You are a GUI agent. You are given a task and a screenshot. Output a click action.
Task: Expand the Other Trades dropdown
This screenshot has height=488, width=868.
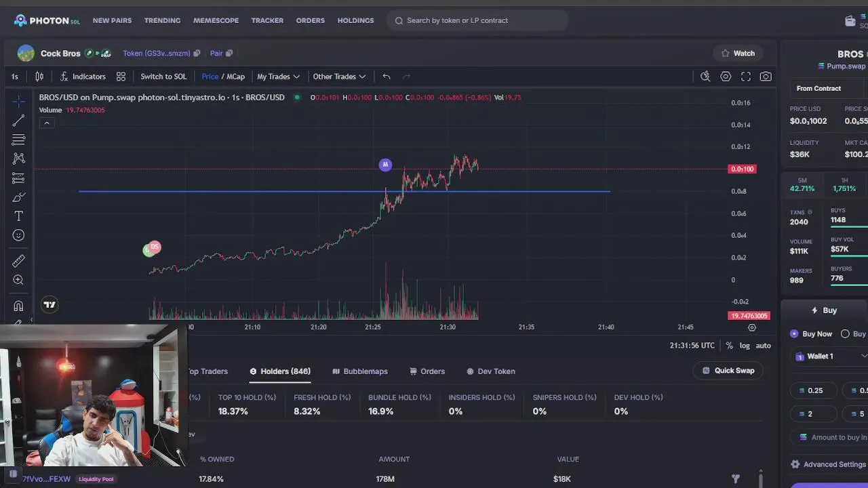click(339, 77)
